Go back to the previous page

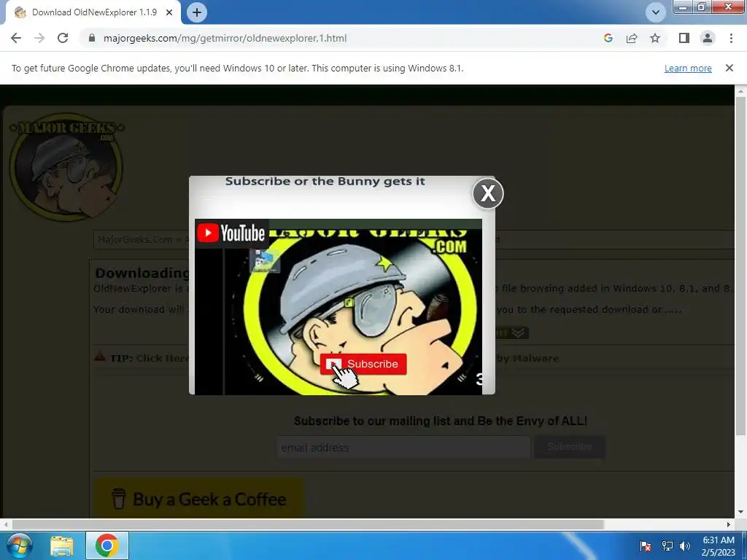tap(16, 38)
